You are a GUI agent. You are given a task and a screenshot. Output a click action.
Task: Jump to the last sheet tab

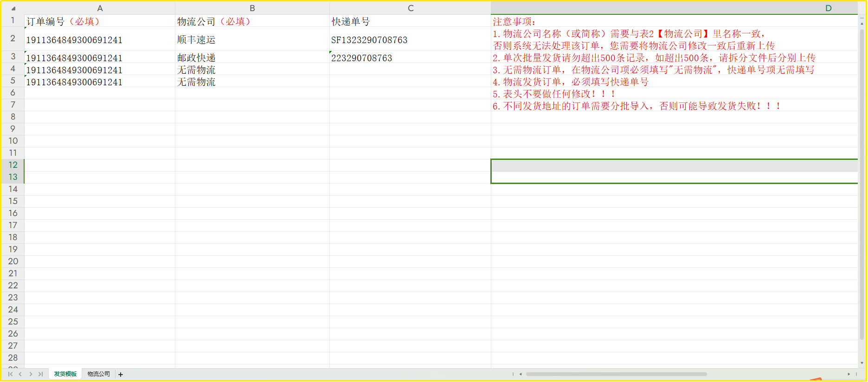41,374
